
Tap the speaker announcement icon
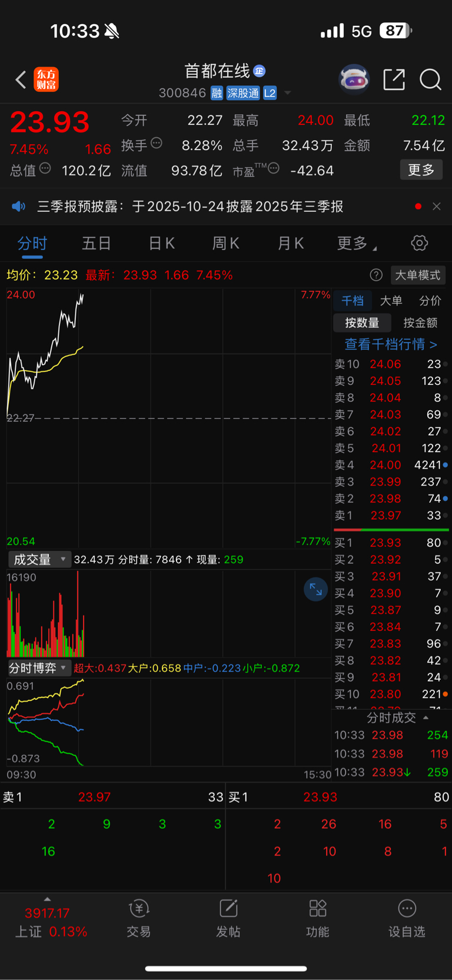(19, 206)
